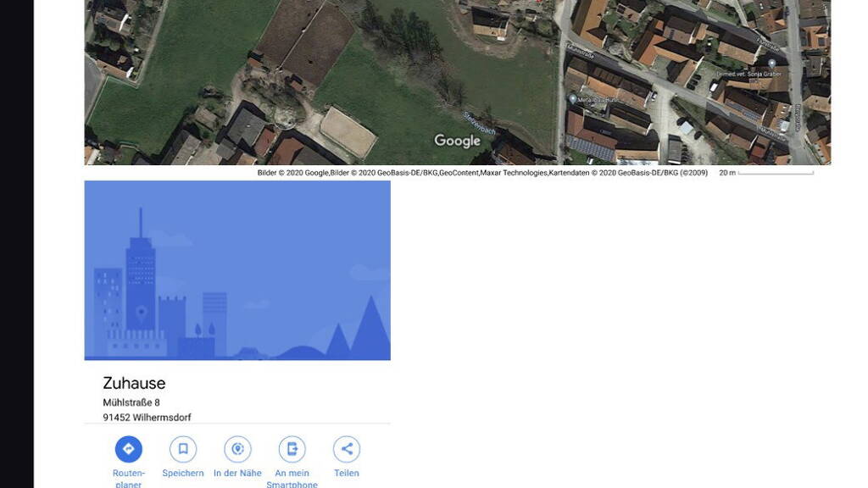Search nearby with the In der Nähe icon
Screen dimensions: 868x488
pyautogui.click(x=237, y=449)
